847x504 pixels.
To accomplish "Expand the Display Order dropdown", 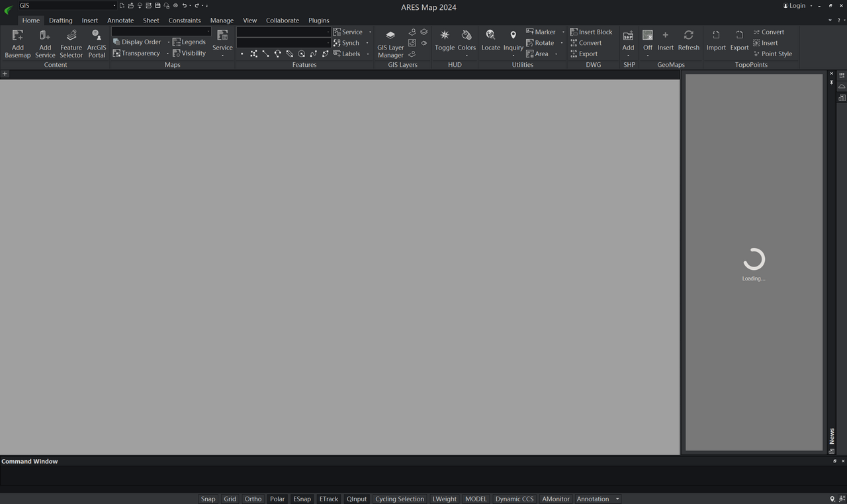I will [168, 42].
